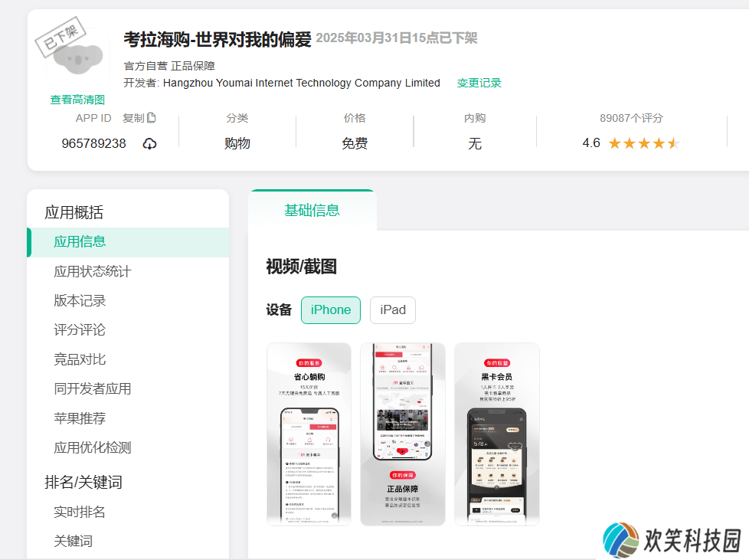Click the 官方自营 正品保障 subtitle
This screenshot has width=749, height=560.
(169, 66)
